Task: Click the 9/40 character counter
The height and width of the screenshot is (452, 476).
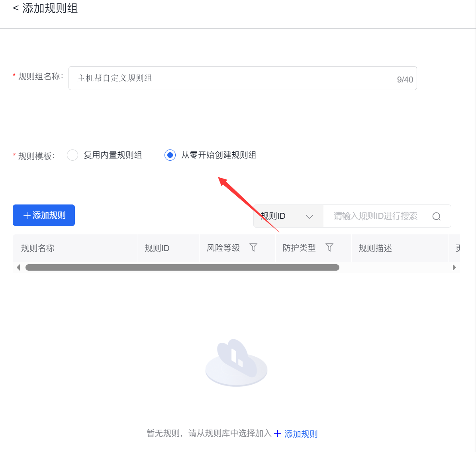Action: [x=405, y=80]
